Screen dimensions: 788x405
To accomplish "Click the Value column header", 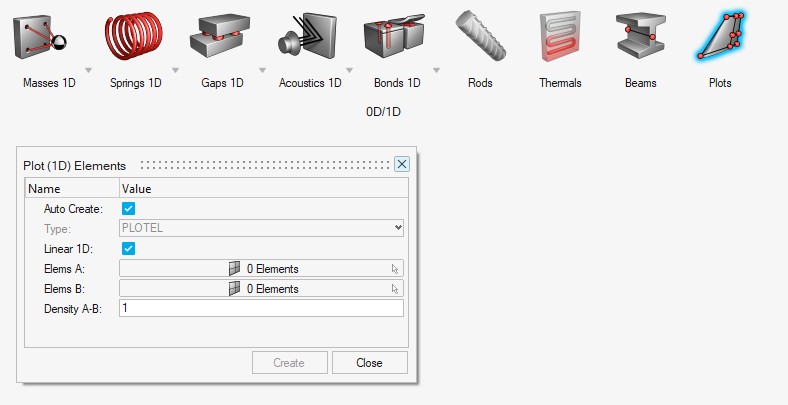I will [x=264, y=188].
